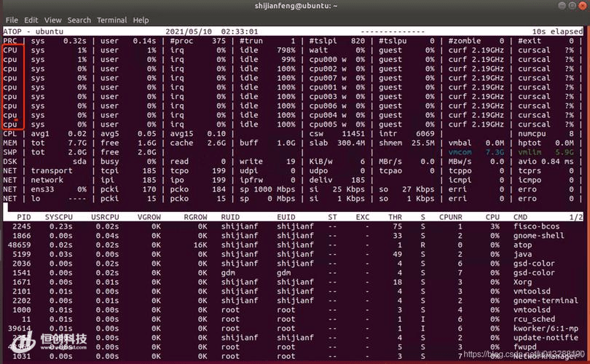The image size is (590, 364).
Task: Click the SWP row label
Action: [x=10, y=152]
